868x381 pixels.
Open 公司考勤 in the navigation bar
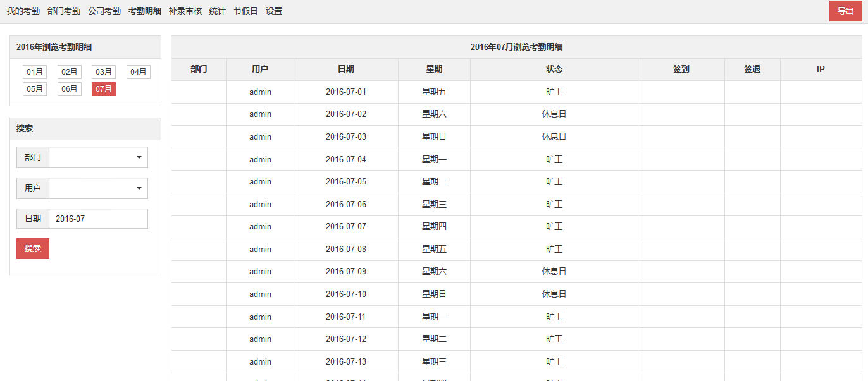click(104, 11)
